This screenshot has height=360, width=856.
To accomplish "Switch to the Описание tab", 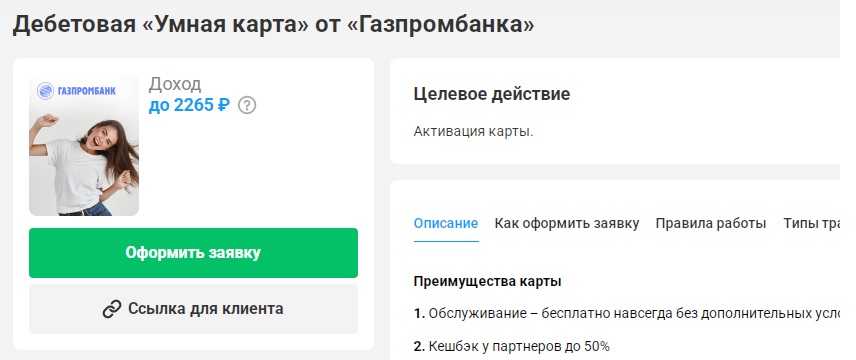I will pyautogui.click(x=445, y=223).
